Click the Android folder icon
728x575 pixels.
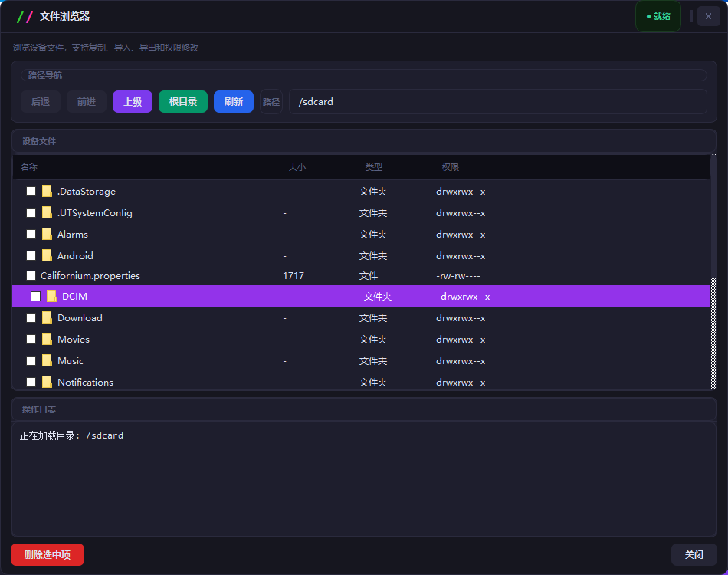[47, 255]
